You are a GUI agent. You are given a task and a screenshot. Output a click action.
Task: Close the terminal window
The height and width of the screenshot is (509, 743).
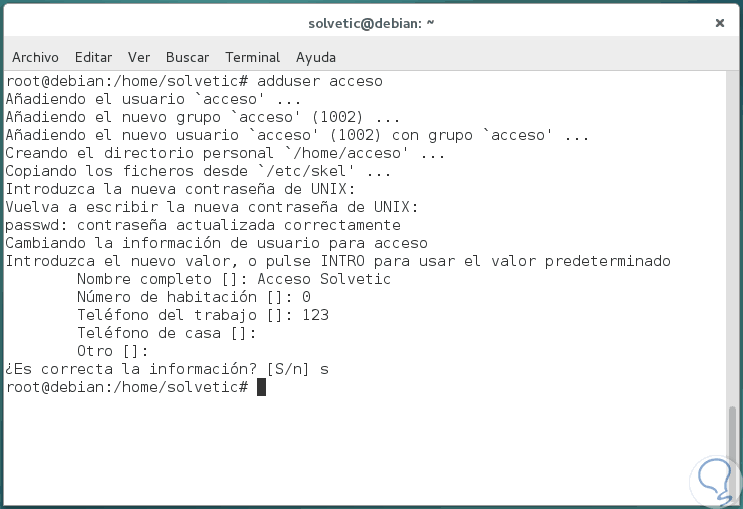(720, 23)
